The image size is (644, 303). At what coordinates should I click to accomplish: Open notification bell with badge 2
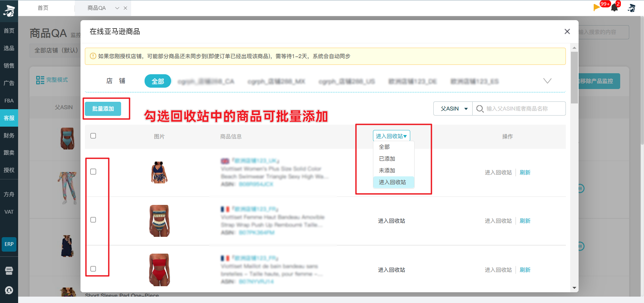[x=614, y=8]
